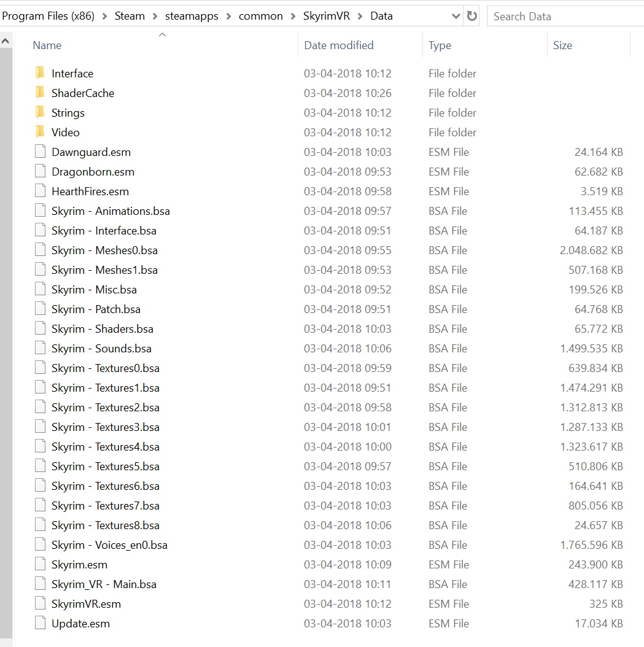Viewport: 644px width, 647px height.
Task: Click the Skyrim - Textures1.bsa file icon
Action: point(40,387)
